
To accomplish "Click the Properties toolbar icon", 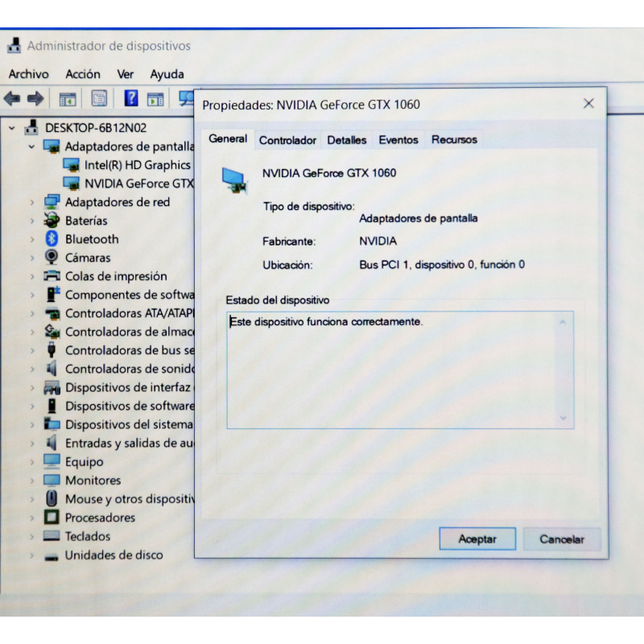I will click(x=99, y=99).
